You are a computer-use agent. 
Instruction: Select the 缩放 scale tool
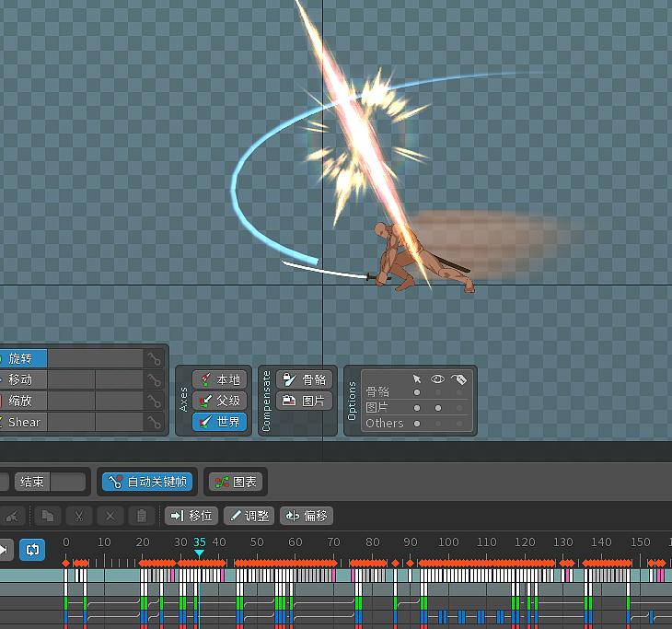pos(23,401)
